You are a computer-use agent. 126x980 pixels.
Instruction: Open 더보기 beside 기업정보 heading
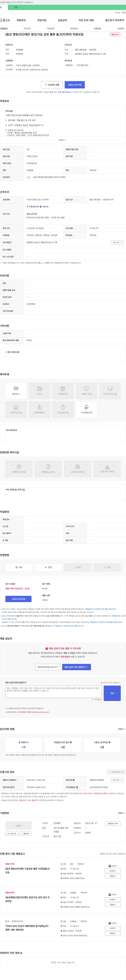click(x=121, y=813)
